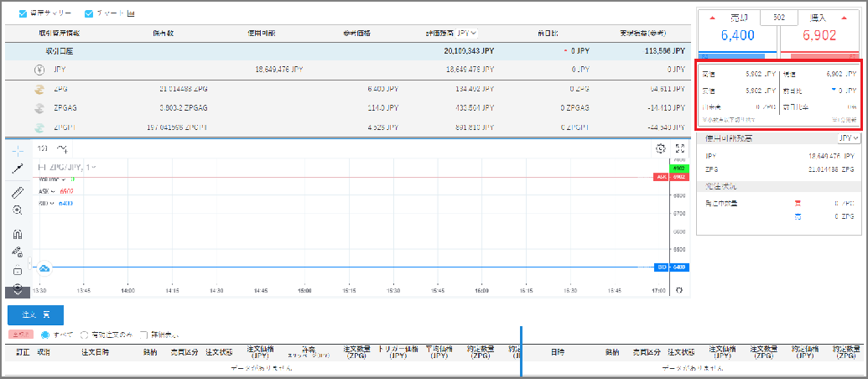868x379 pixels.
Task: Click the 502 spread box
Action: point(779,18)
